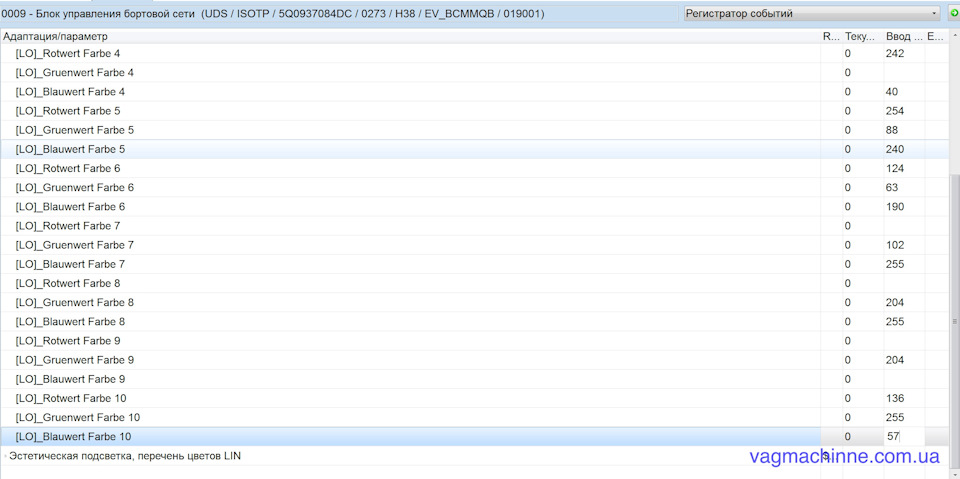
Task: Select the Теку... column header
Action: pyautogui.click(x=863, y=37)
